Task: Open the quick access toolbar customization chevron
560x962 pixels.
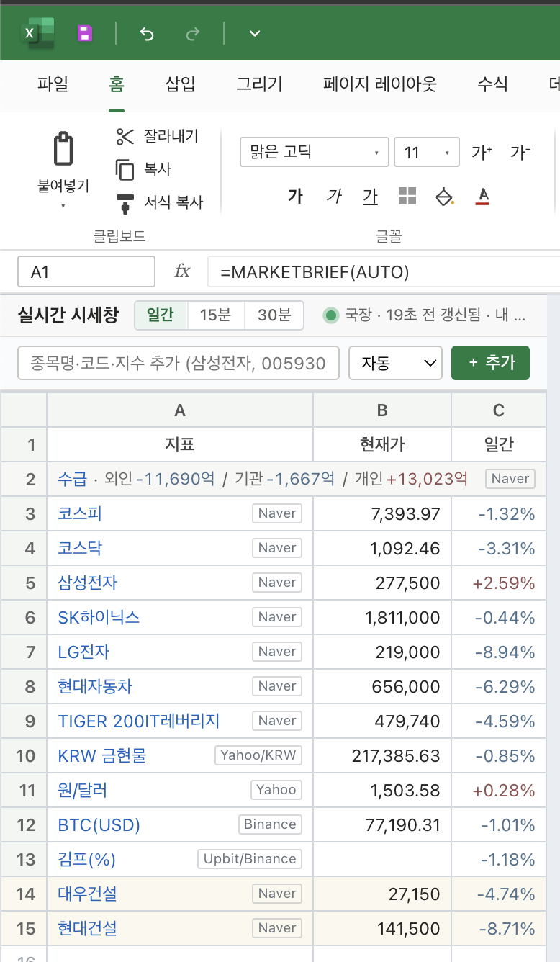Action: tap(254, 33)
